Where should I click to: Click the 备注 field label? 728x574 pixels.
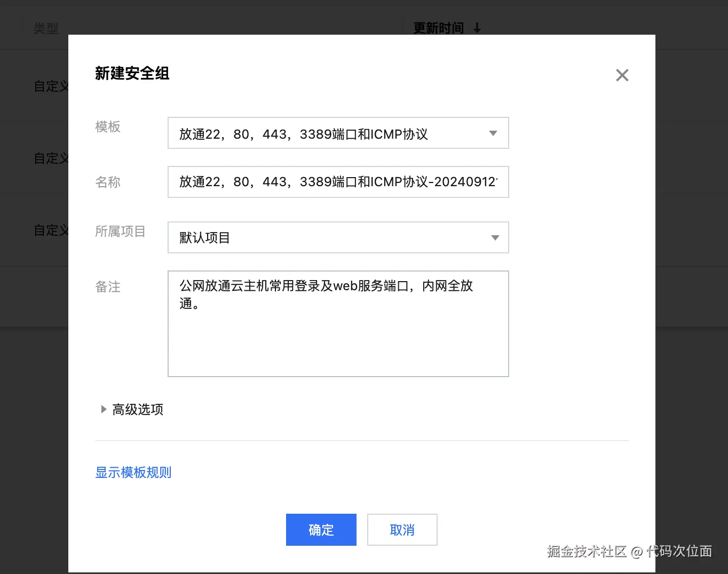[108, 286]
